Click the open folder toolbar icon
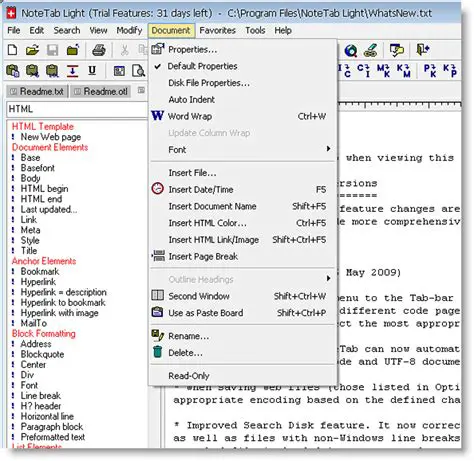Image resolution: width=474 pixels, height=461 pixels. tap(32, 50)
